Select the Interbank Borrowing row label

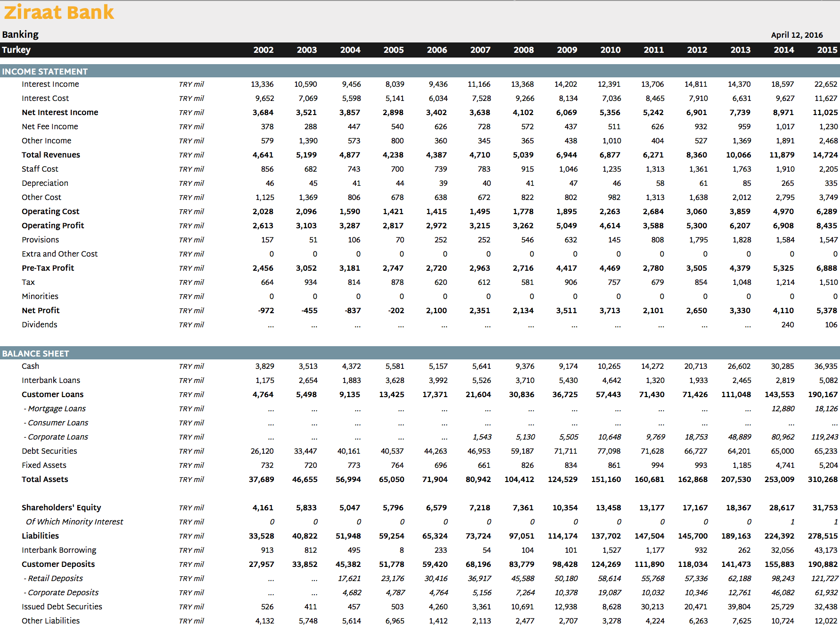[x=59, y=550]
